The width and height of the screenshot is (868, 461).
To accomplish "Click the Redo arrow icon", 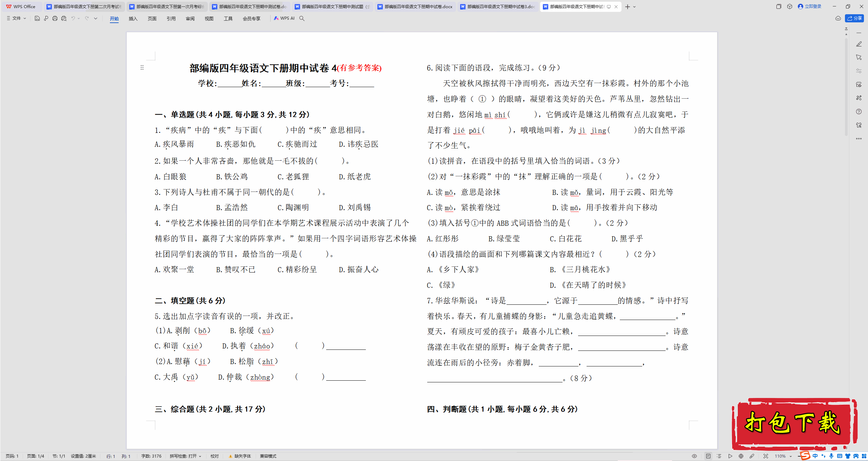I will click(87, 18).
